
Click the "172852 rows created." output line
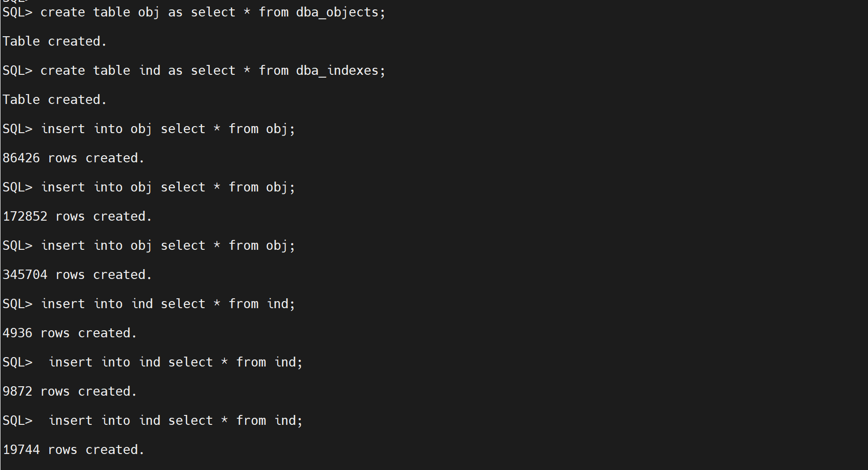pos(77,217)
